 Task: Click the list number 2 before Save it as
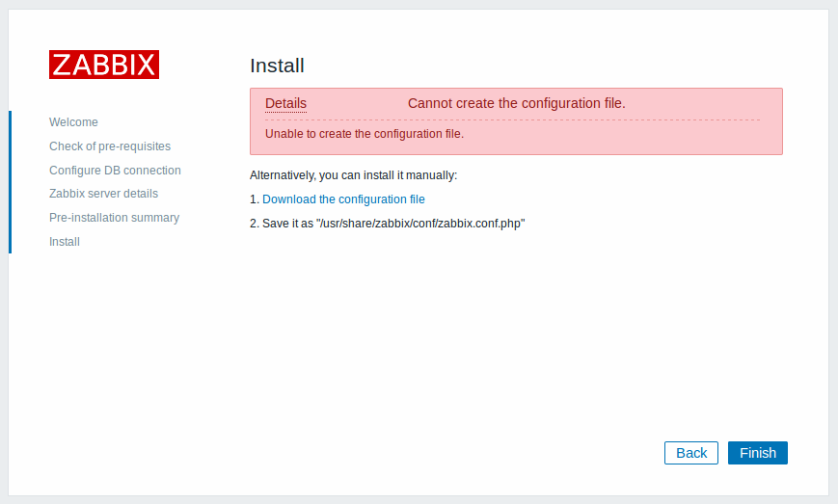point(255,224)
